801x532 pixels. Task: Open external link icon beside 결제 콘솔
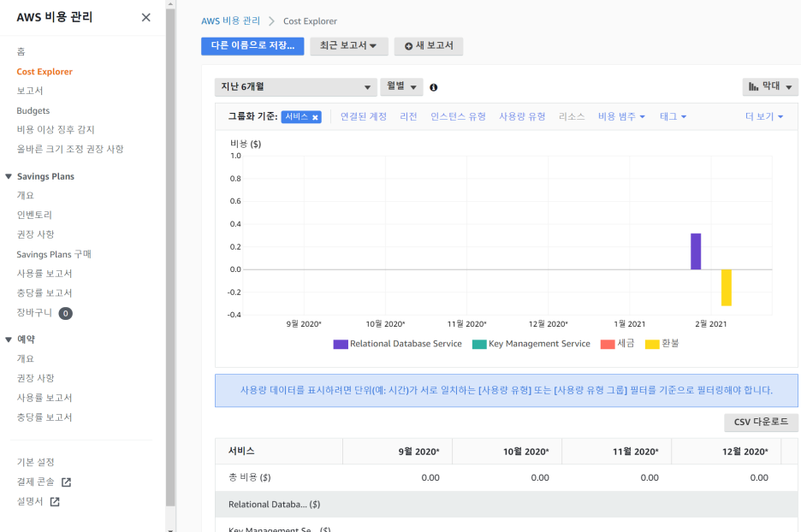pyautogui.click(x=66, y=482)
